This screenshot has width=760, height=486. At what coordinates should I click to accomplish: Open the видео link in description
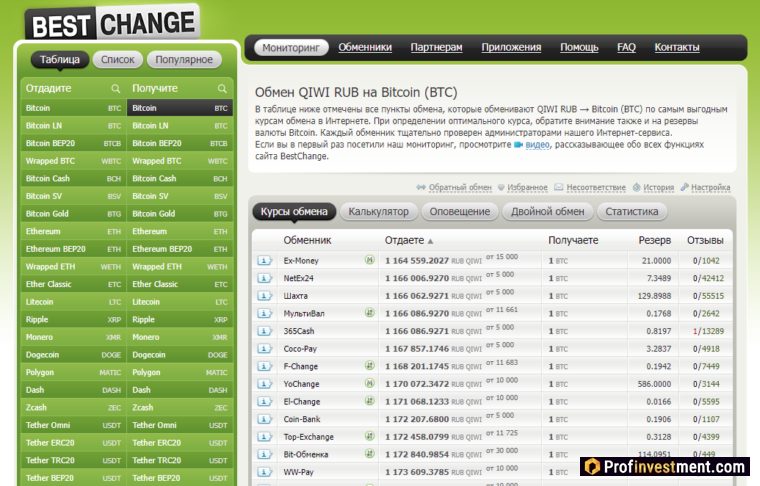coord(538,145)
